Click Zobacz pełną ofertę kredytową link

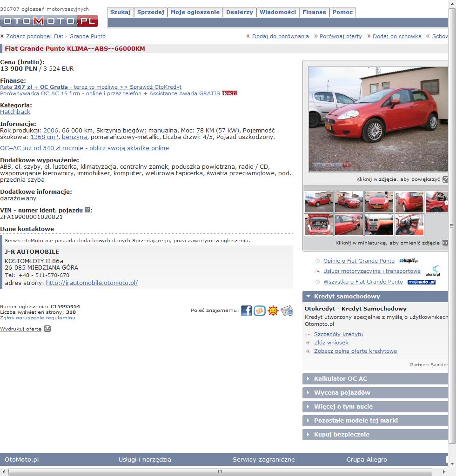click(355, 351)
